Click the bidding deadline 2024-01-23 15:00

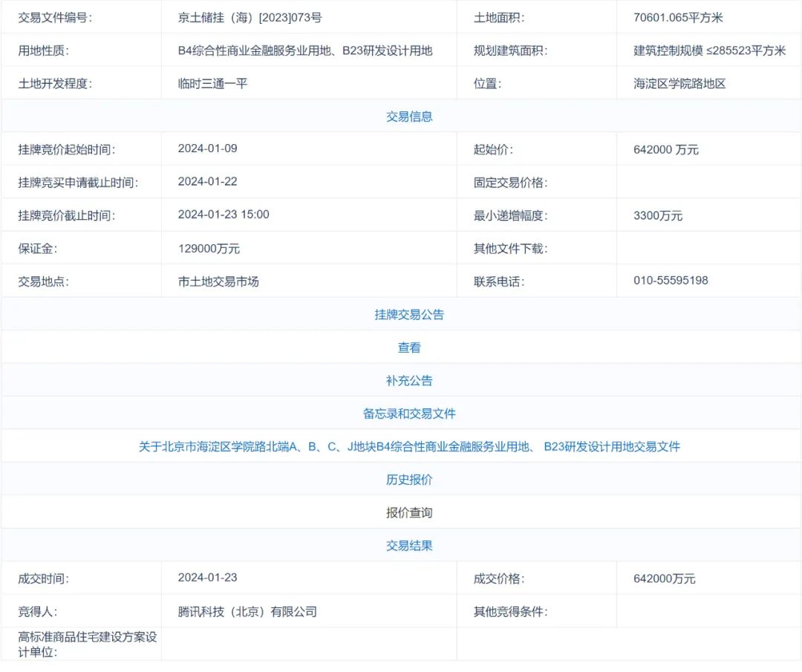224,215
